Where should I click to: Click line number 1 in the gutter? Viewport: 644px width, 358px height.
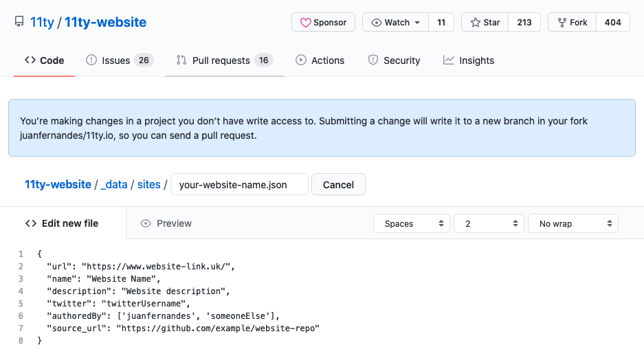click(x=21, y=254)
